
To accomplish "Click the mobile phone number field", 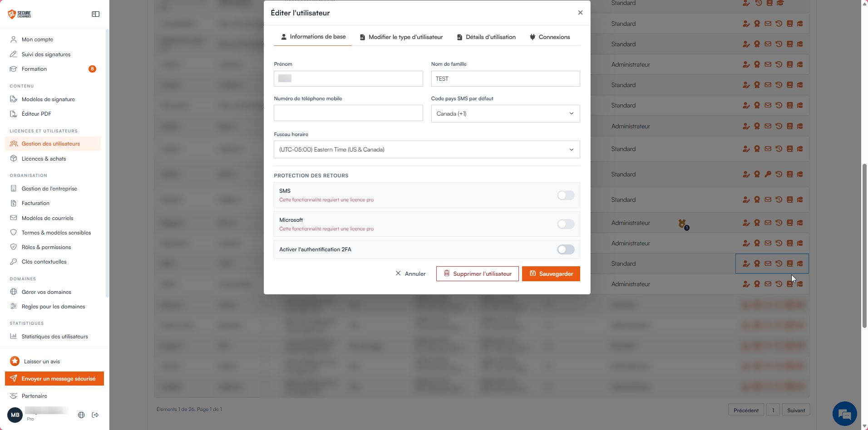I will pyautogui.click(x=348, y=113).
